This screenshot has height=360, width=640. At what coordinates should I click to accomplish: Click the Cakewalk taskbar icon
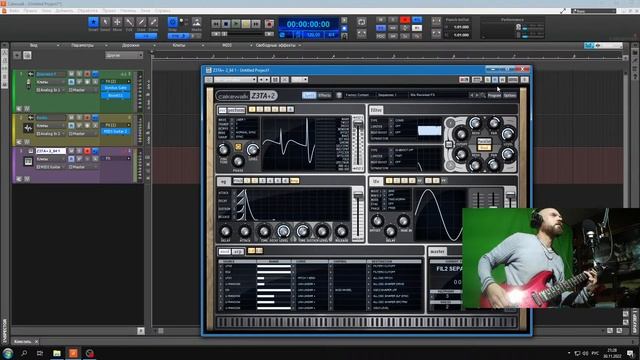point(73,353)
